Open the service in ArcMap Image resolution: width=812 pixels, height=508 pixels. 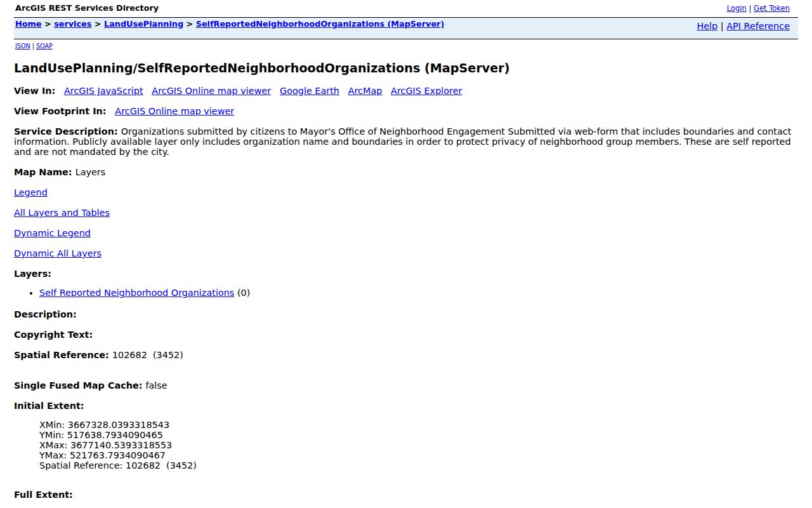coord(365,91)
